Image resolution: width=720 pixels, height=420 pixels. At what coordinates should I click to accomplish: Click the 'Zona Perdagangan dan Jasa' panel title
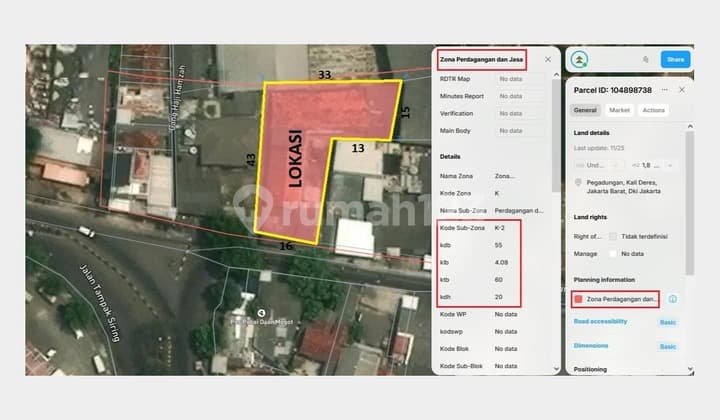tap(481, 60)
